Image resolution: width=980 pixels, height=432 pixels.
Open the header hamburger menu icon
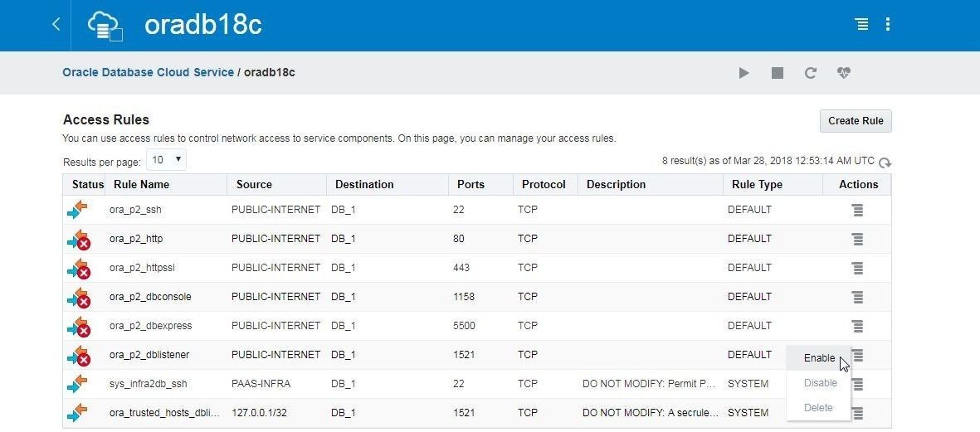862,24
